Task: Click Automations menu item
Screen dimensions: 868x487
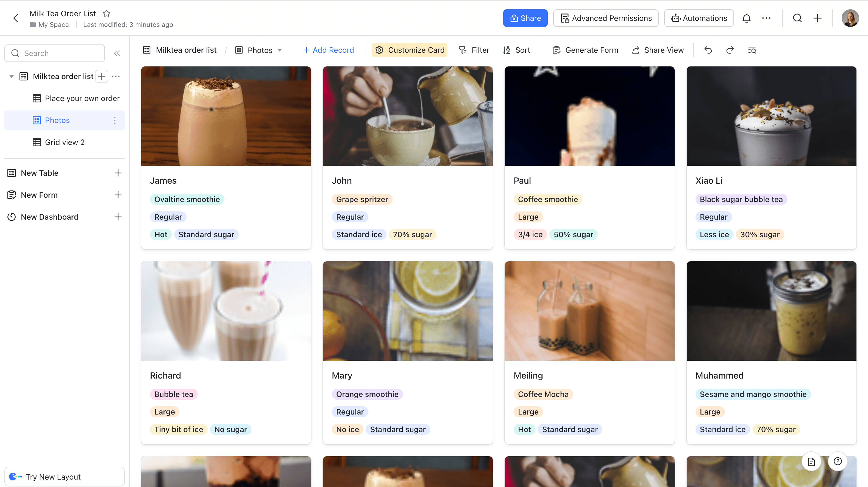Action: pyautogui.click(x=699, y=18)
